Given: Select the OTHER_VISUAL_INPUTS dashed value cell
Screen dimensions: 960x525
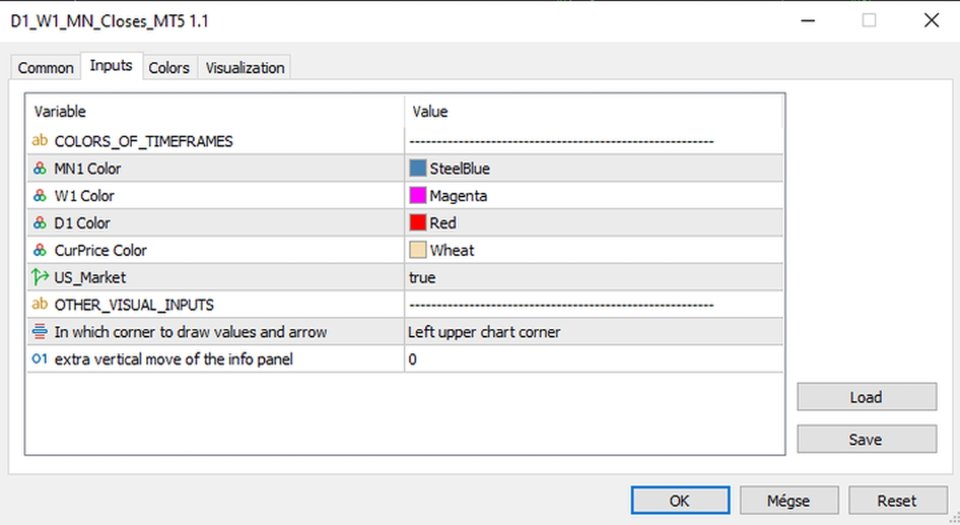Looking at the screenshot, I should click(593, 304).
